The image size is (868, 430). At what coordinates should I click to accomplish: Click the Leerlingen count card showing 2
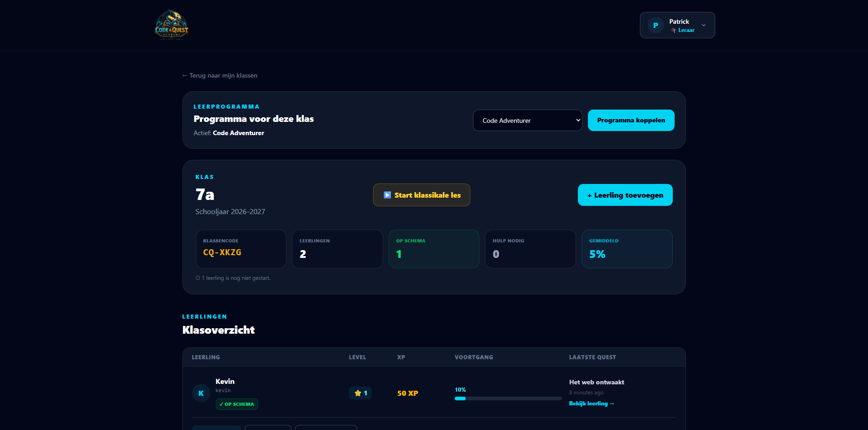pyautogui.click(x=337, y=249)
